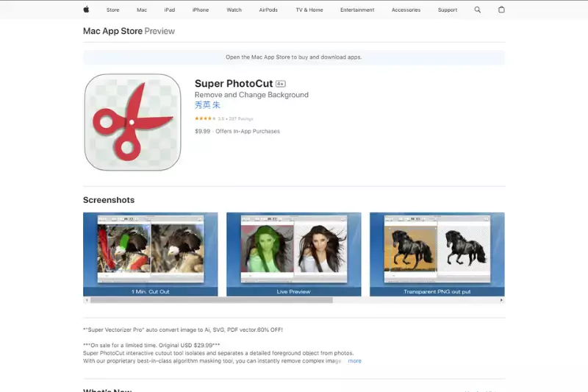Open the TV & Home menu
588x392 pixels.
coord(309,10)
